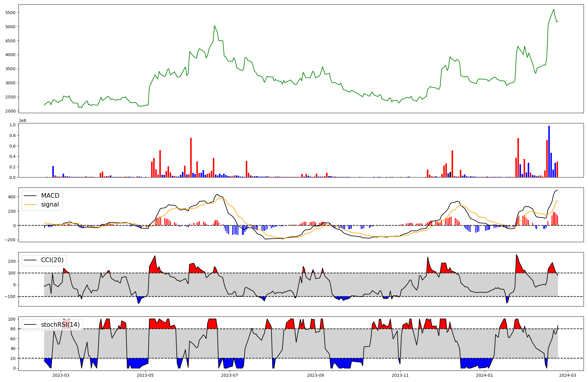Click the 400 tick on MACD axis
The image size is (588, 382).
[11, 197]
